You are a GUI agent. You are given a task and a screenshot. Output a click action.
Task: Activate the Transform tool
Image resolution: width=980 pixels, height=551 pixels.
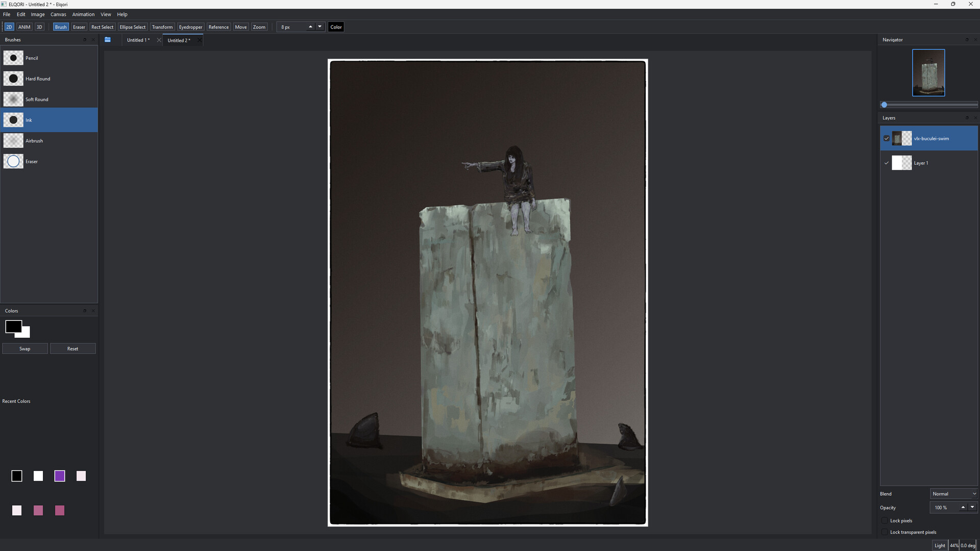pyautogui.click(x=162, y=27)
